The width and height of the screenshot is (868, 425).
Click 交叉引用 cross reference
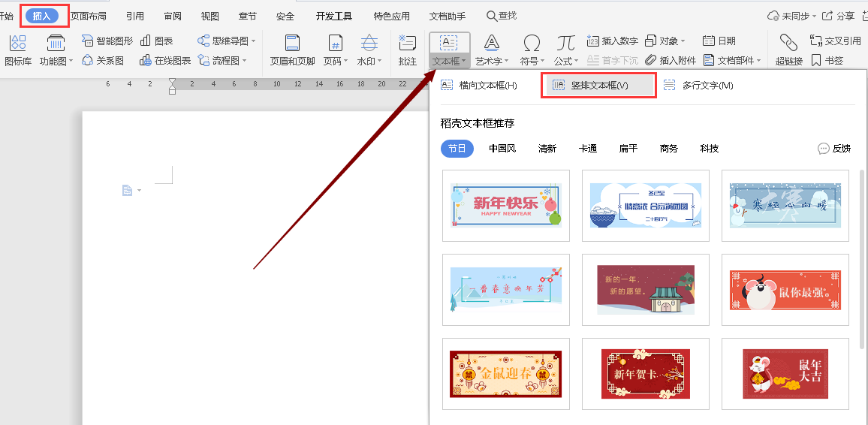click(x=836, y=41)
